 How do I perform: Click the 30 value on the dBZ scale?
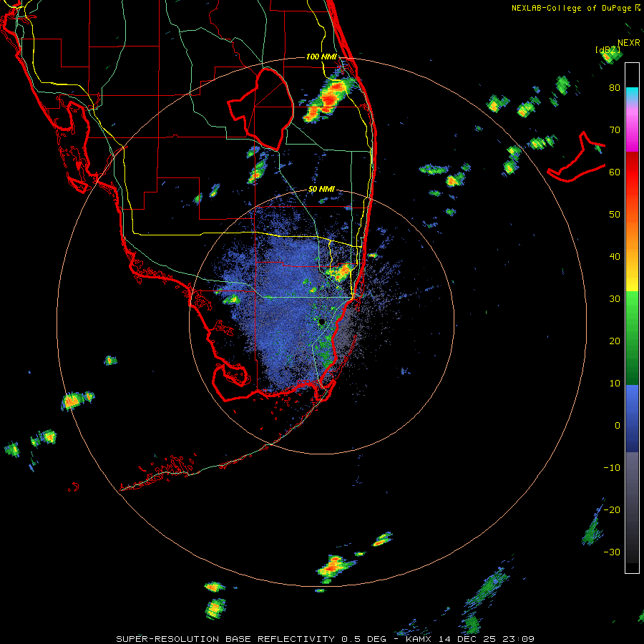click(x=615, y=299)
